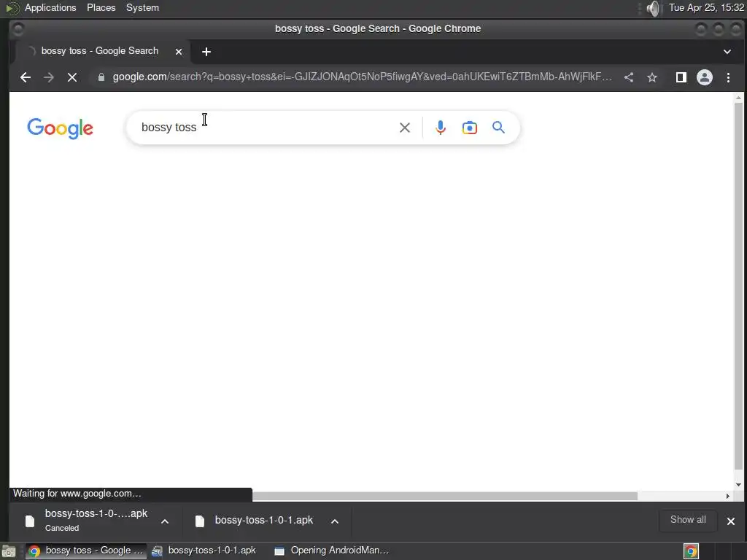Image resolution: width=747 pixels, height=560 pixels.
Task: Stop loading the page
Action: [72, 77]
